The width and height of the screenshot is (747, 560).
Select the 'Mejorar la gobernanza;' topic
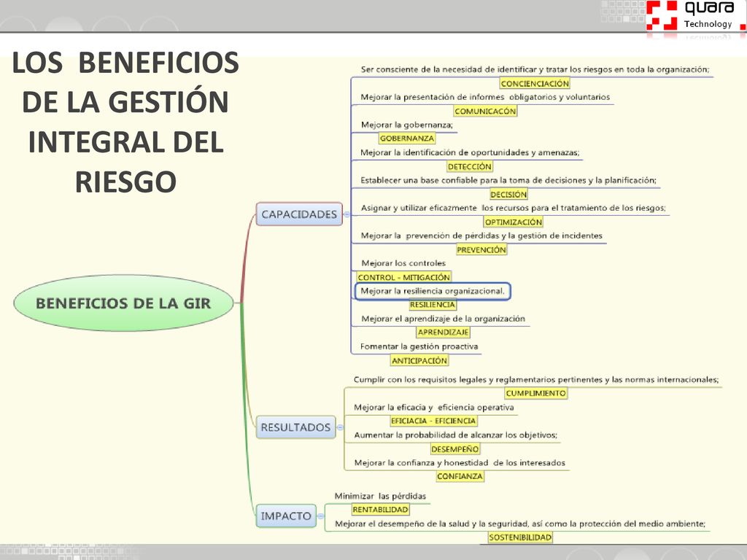click(x=407, y=125)
